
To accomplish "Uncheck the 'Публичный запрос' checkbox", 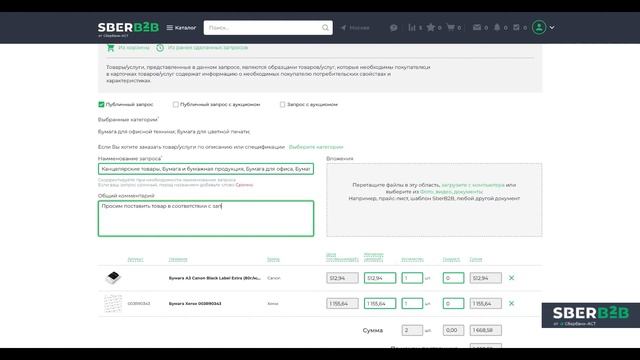I will coord(101,104).
